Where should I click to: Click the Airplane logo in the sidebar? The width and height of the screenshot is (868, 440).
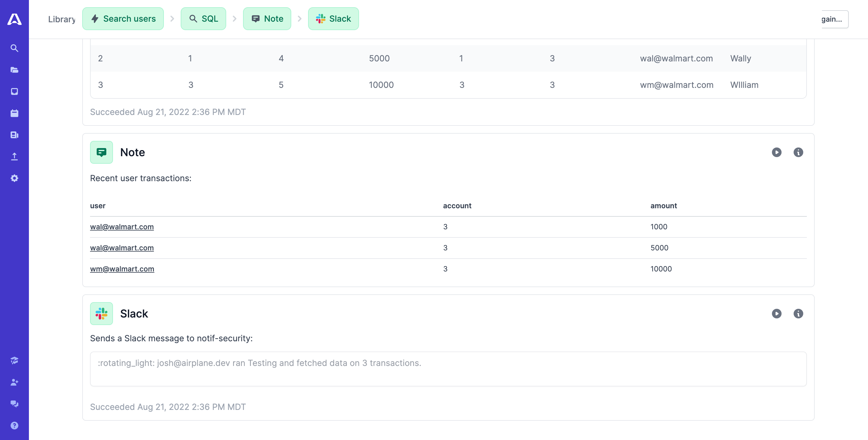pyautogui.click(x=14, y=19)
